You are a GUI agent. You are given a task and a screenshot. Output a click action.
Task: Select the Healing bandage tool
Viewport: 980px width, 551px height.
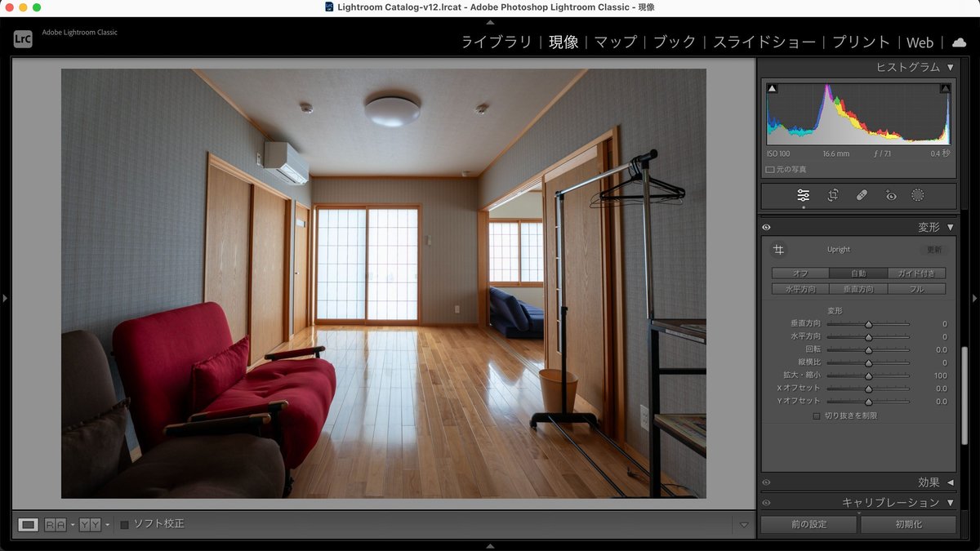862,195
